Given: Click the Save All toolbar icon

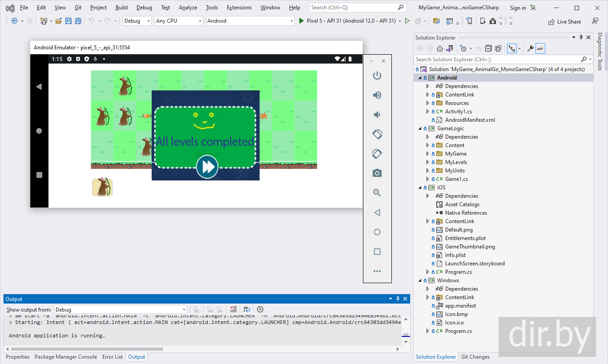Looking at the screenshot, I should (x=78, y=21).
